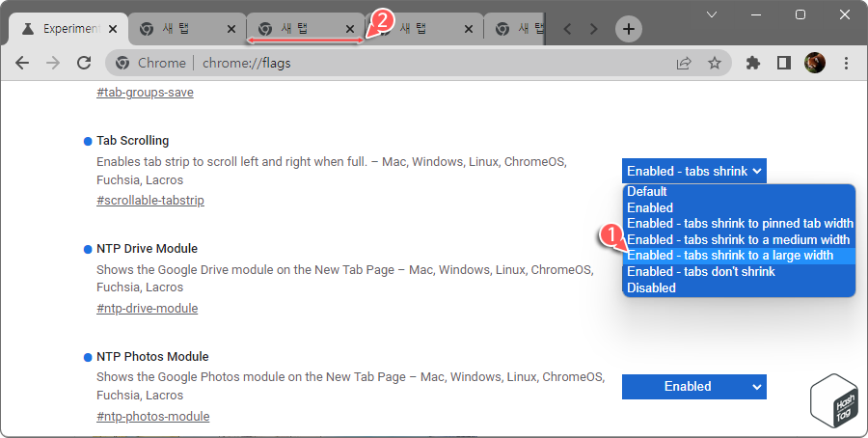868x438 pixels.
Task: Share this page using the share icon
Action: pos(684,63)
